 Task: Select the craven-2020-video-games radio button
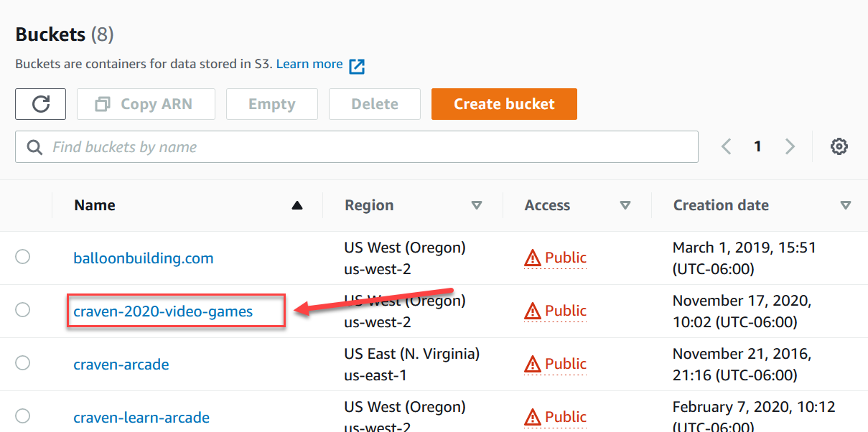(x=23, y=310)
